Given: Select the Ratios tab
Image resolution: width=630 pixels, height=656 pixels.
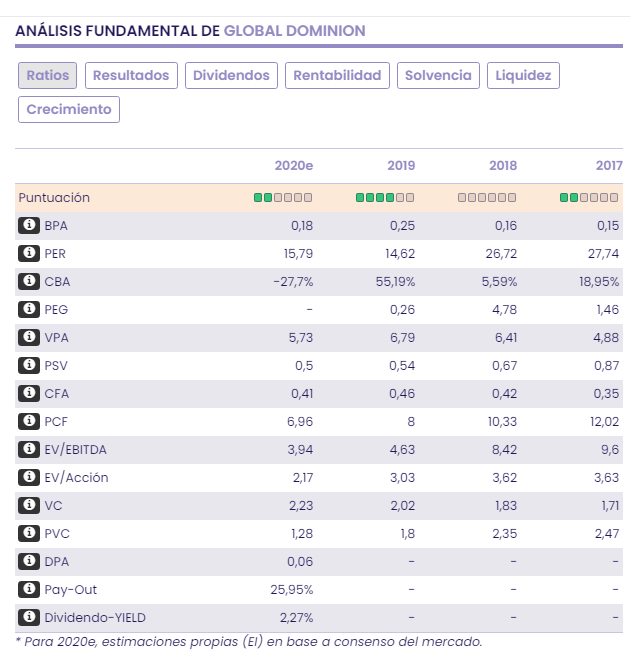Looking at the screenshot, I should pyautogui.click(x=47, y=75).
